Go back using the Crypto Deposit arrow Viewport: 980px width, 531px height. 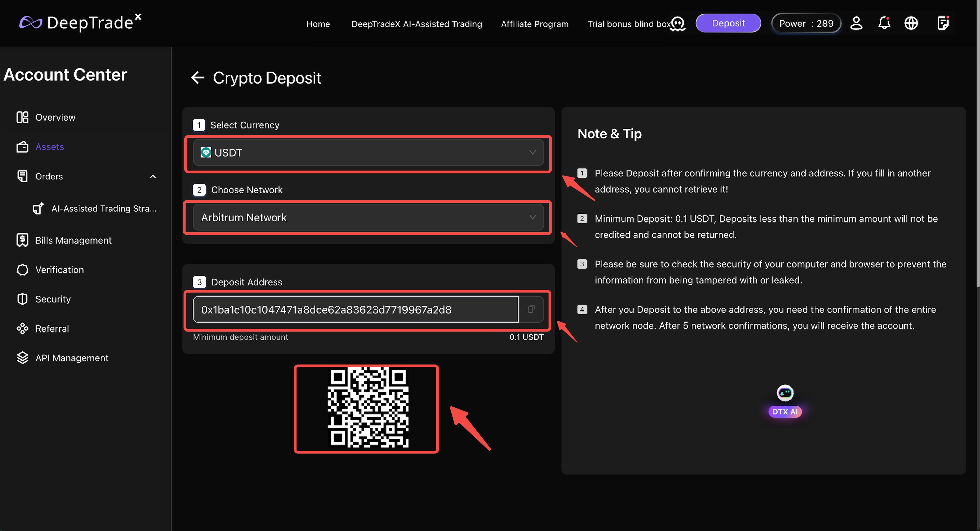198,78
